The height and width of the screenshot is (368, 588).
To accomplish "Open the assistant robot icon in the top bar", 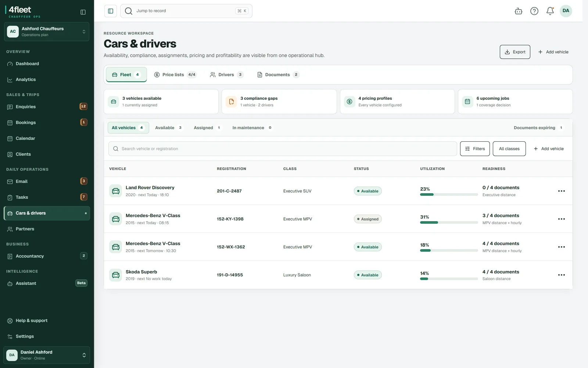I will pyautogui.click(x=519, y=11).
